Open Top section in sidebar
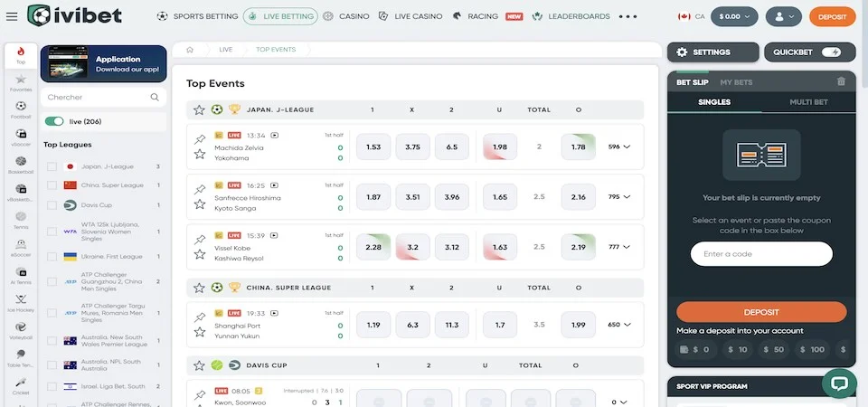The image size is (868, 407). click(21, 55)
